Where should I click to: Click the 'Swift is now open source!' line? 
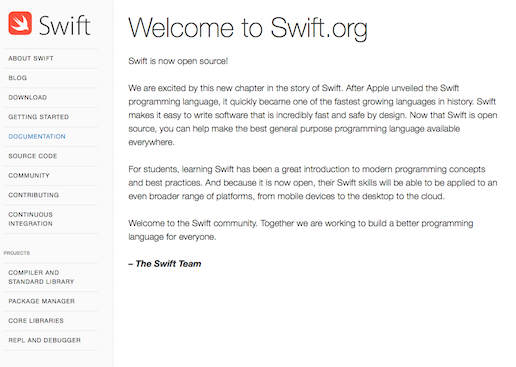[x=178, y=61]
